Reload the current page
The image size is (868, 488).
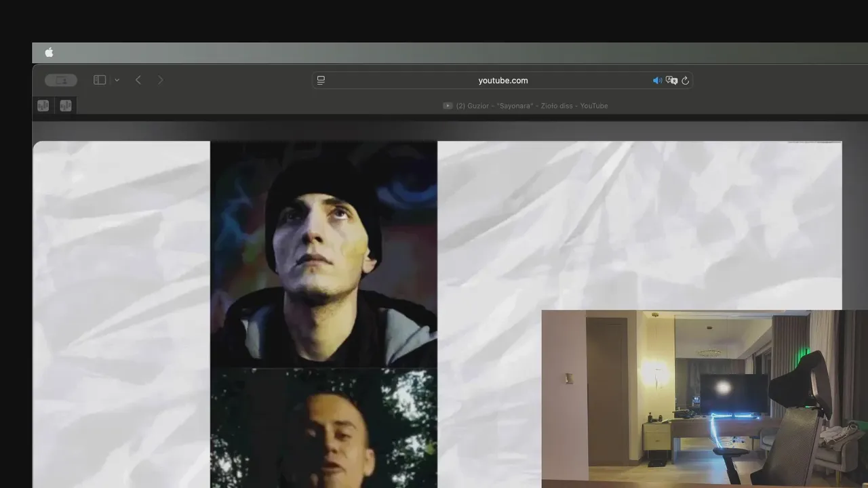coord(685,80)
